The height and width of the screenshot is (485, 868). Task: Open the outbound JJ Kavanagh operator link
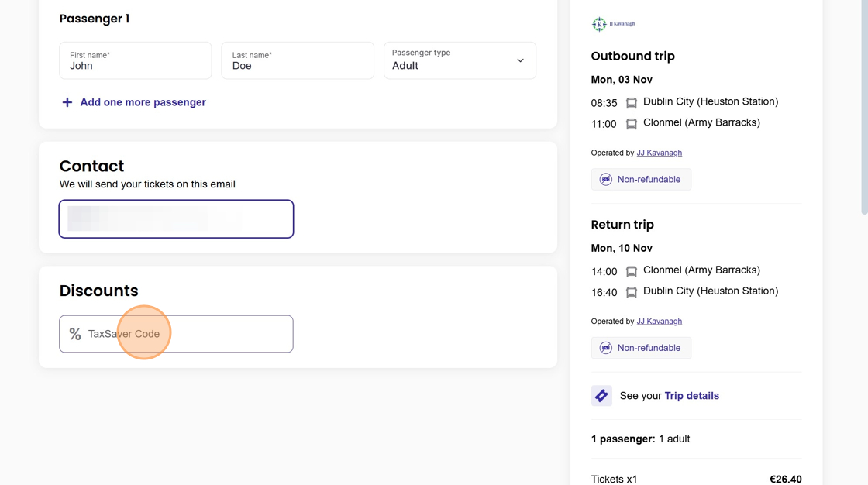point(659,153)
